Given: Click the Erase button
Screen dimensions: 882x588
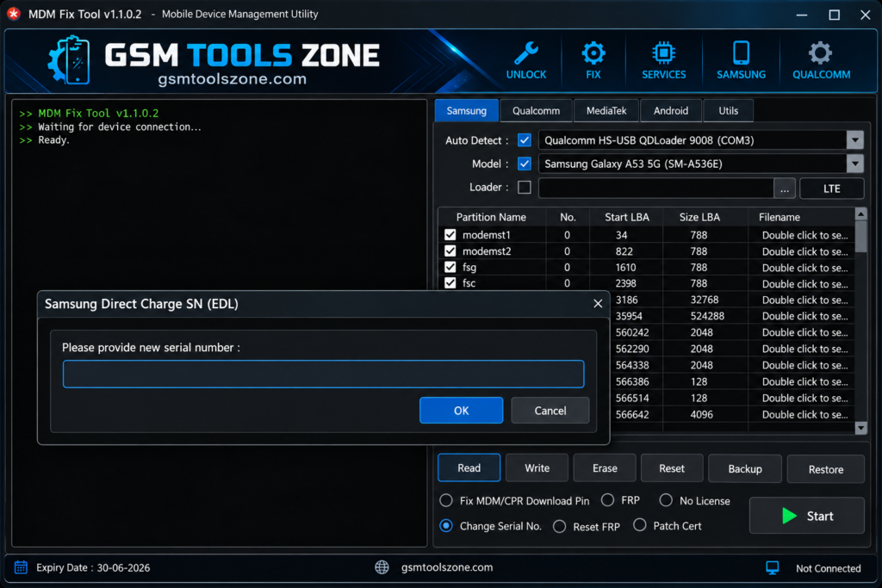Looking at the screenshot, I should 605,467.
